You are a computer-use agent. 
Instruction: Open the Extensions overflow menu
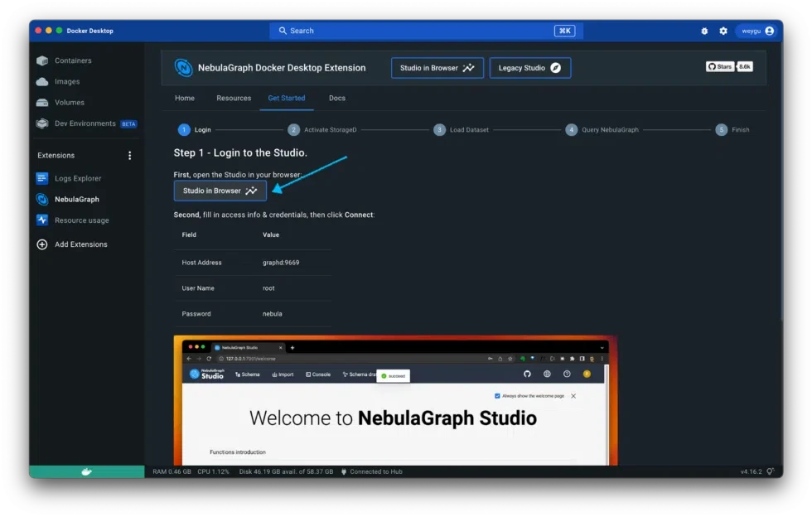128,155
